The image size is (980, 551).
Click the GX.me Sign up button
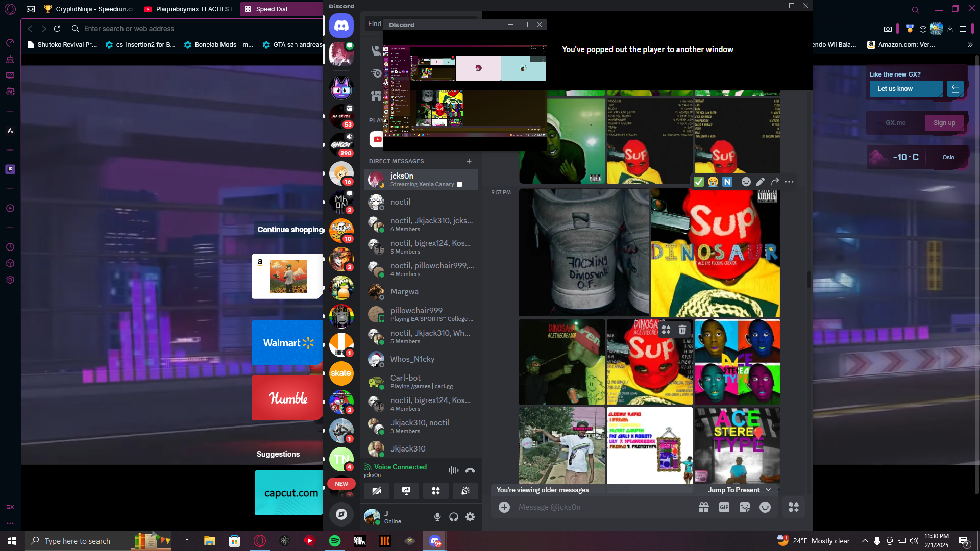944,123
